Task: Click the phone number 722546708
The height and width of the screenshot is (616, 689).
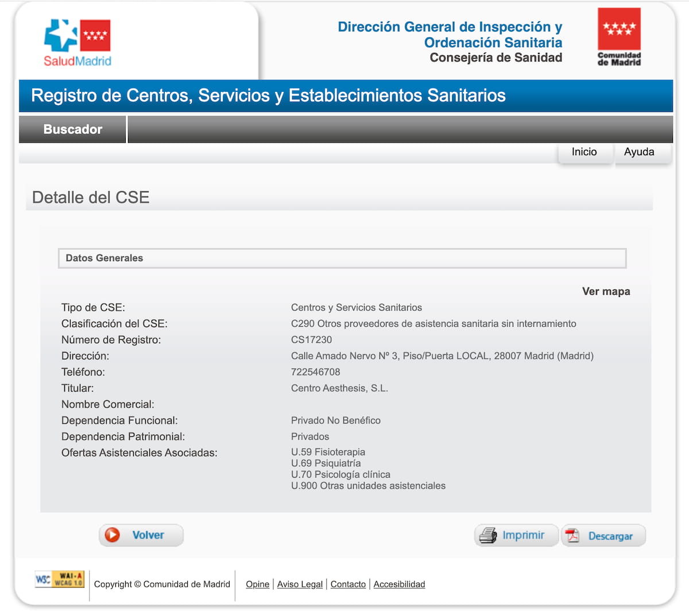Action: click(315, 372)
